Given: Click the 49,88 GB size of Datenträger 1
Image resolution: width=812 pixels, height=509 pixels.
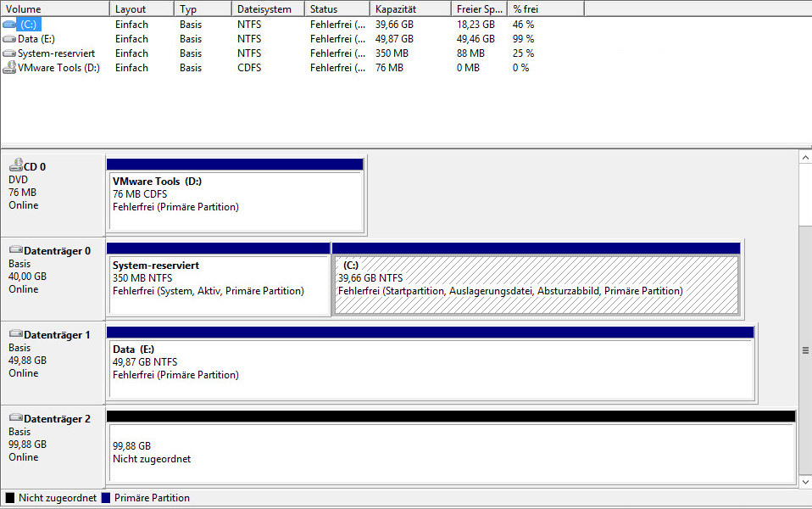Looking at the screenshot, I should click(x=27, y=361).
